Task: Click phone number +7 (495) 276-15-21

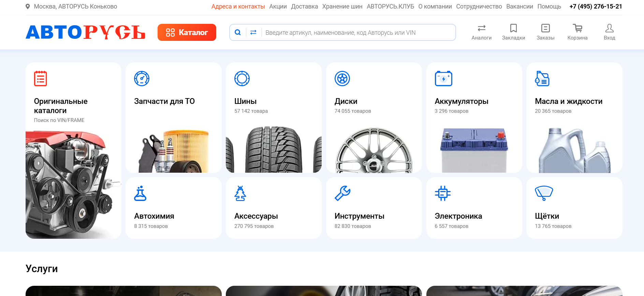Action: (x=596, y=6)
